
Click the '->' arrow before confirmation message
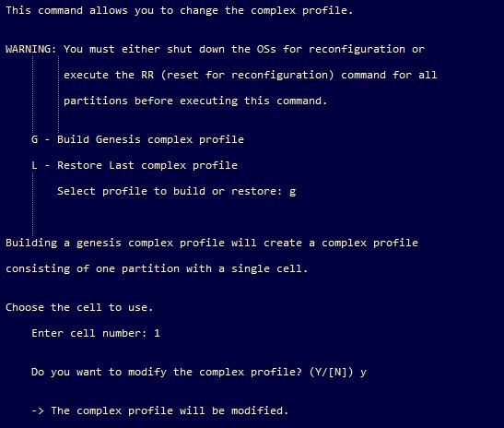pos(38,411)
